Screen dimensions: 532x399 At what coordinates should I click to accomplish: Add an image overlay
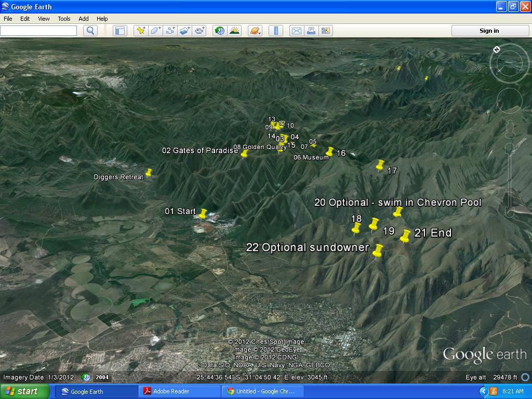pos(185,31)
